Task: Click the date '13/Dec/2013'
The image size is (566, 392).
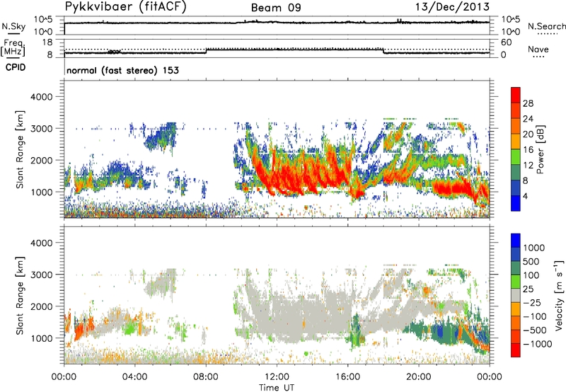Action: coord(452,6)
